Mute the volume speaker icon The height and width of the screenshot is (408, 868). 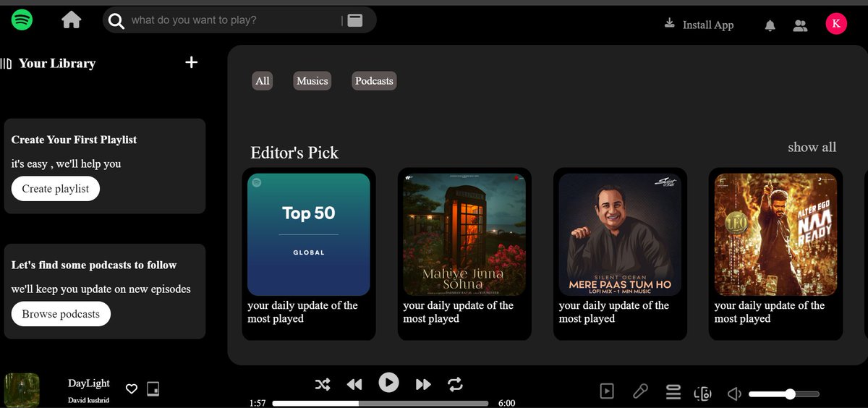[734, 394]
